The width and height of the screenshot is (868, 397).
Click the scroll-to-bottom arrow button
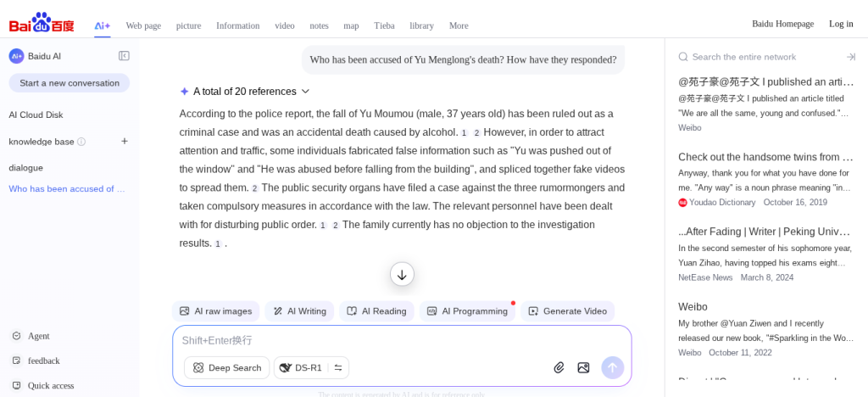pyautogui.click(x=402, y=274)
